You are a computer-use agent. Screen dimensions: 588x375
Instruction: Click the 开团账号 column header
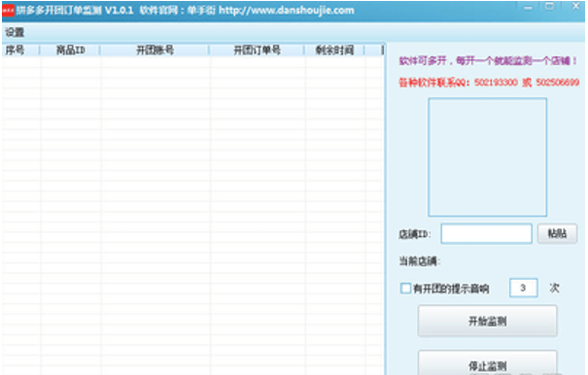(155, 50)
